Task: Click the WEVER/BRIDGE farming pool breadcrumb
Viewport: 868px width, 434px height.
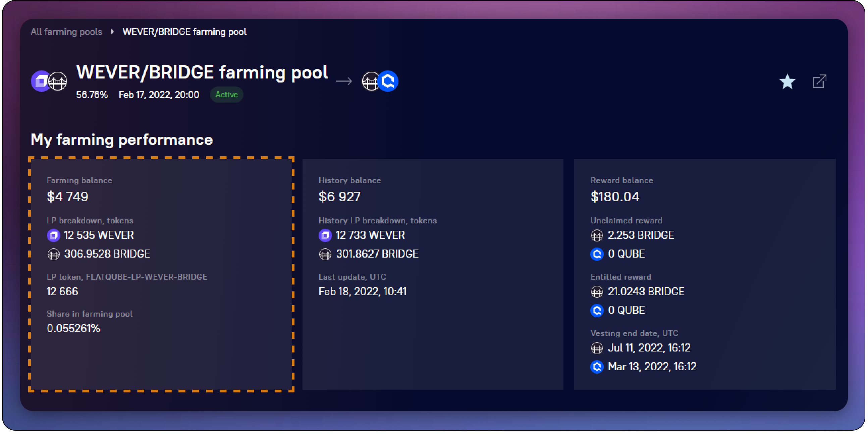Action: coord(184,32)
